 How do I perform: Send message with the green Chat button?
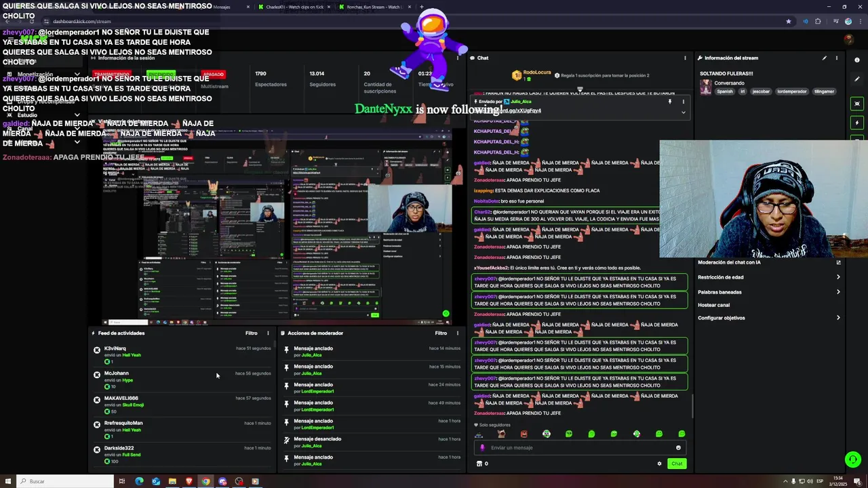[x=677, y=464]
